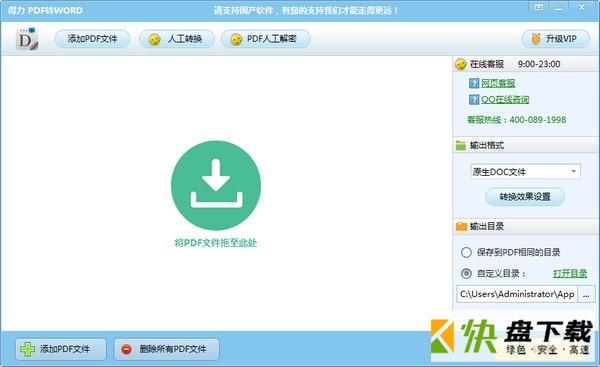Click the top 添加PDF文件 toolbar button
Viewport: 600px width, 367px height.
(x=92, y=39)
